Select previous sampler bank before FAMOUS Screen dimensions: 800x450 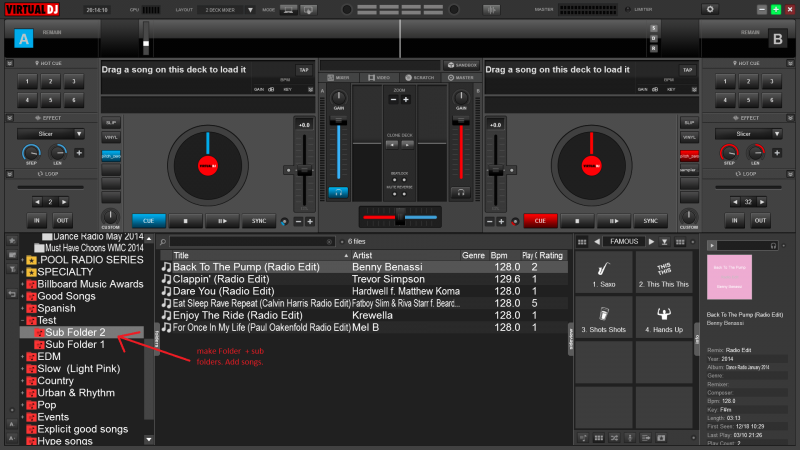tap(597, 242)
